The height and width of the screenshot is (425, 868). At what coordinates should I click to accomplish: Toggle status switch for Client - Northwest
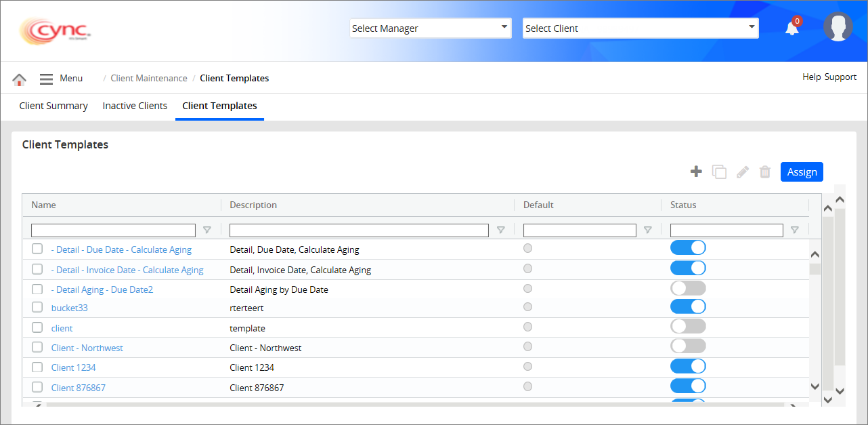coord(688,346)
